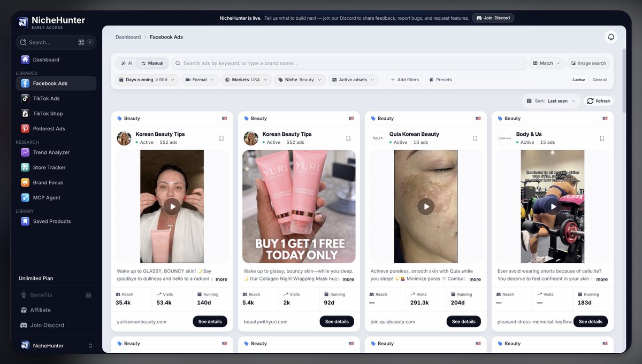Expand more text on the Quia ad description
This screenshot has width=642, height=364.
point(475,279)
